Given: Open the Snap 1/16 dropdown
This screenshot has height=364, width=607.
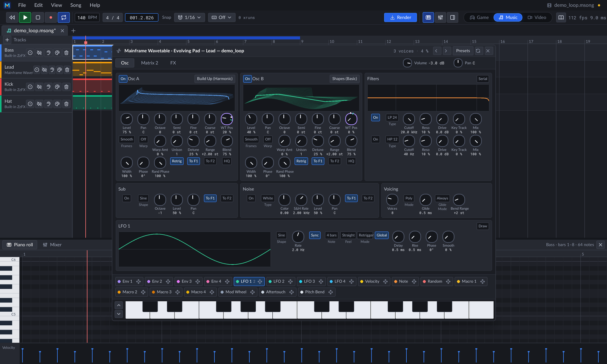Looking at the screenshot, I should tap(190, 17).
